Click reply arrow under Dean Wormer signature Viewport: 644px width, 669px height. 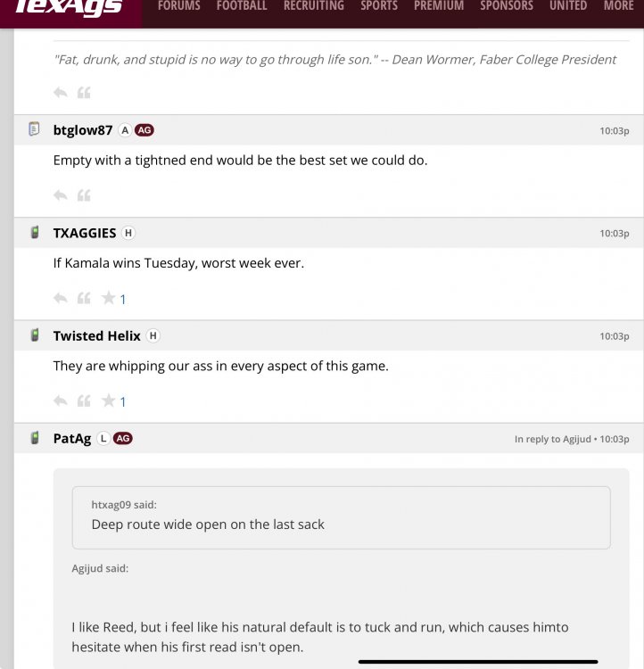click(61, 93)
